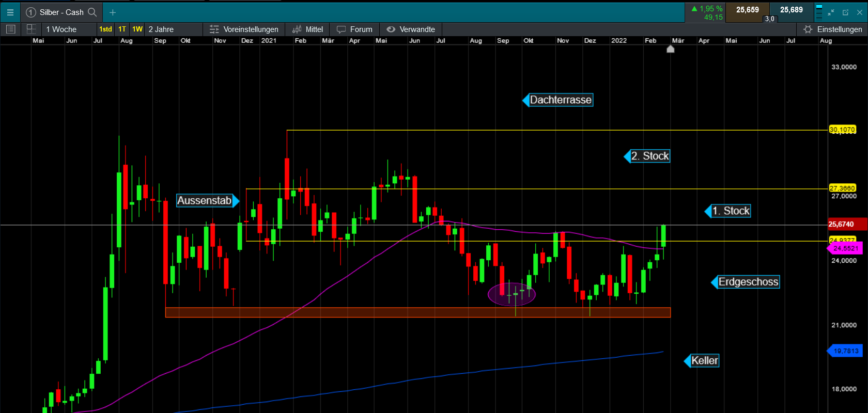Click the red 25,6740 current price tag
This screenshot has height=413, width=868.
(847, 224)
